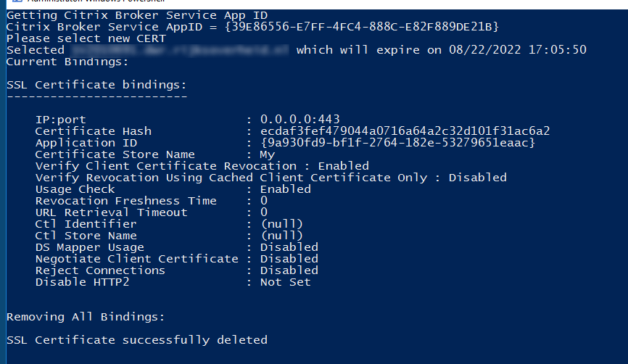Click the Ctl Identifier null value

pyautogui.click(x=281, y=224)
